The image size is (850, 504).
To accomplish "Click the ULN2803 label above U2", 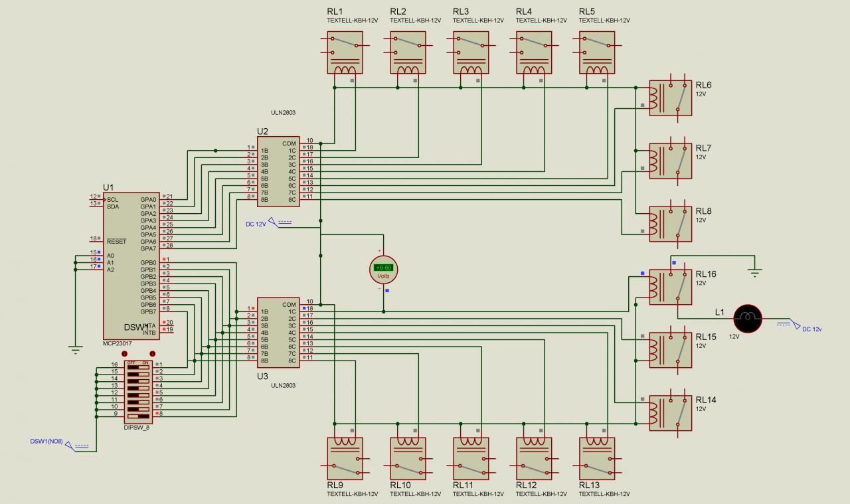I will click(x=284, y=113).
